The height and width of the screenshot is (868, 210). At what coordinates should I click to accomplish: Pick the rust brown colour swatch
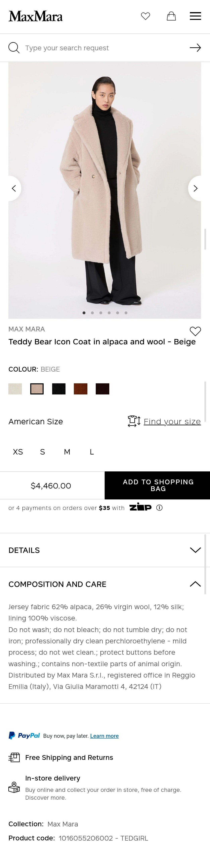click(x=80, y=389)
